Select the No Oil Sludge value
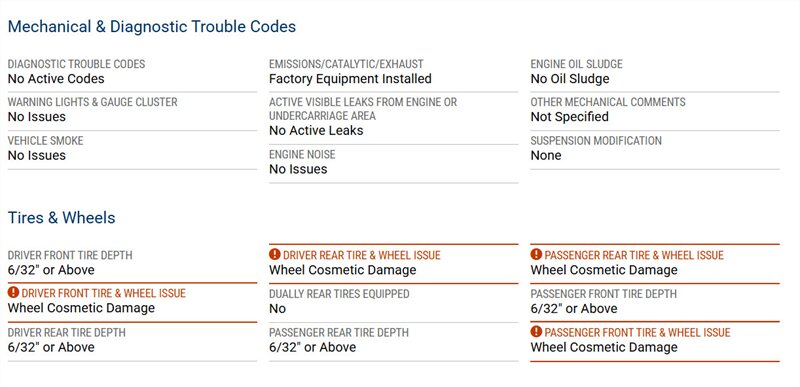This screenshot has width=800, height=387. pyautogui.click(x=570, y=79)
